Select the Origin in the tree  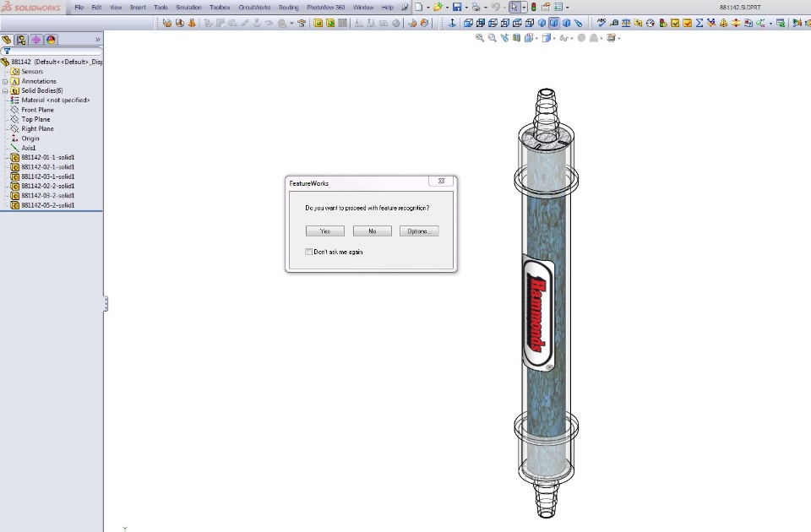click(x=30, y=138)
